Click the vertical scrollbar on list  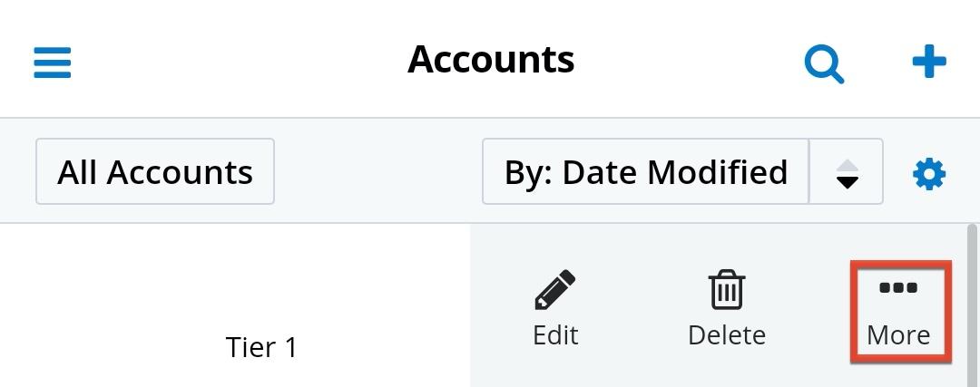point(973,299)
